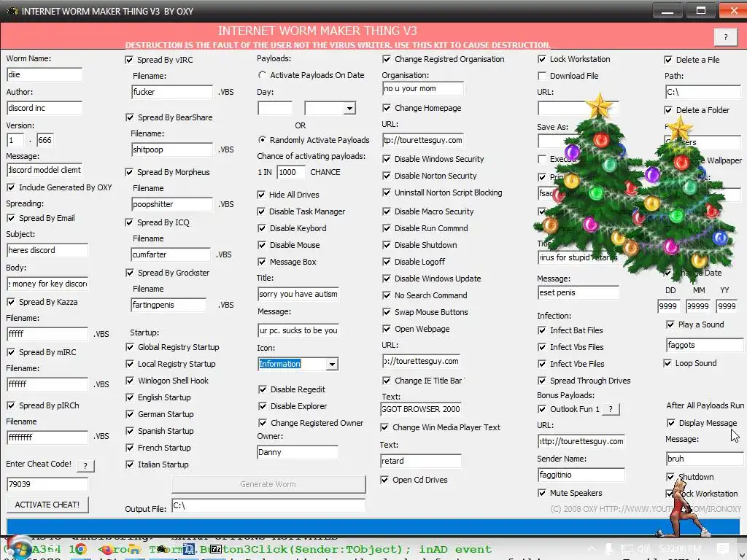The image size is (747, 560).
Task: Click the app icon in the title bar
Action: 12,11
